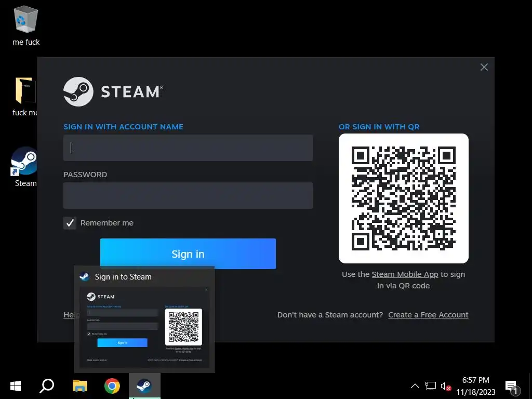Close the Steam sign-in window
The height and width of the screenshot is (399, 532).
coord(484,67)
